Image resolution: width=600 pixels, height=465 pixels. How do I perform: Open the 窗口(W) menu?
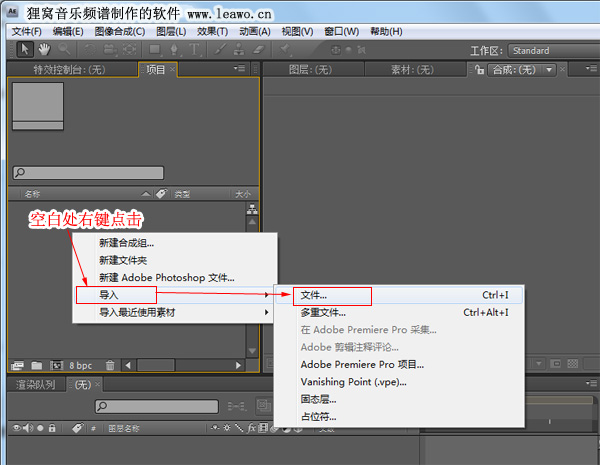(341, 31)
